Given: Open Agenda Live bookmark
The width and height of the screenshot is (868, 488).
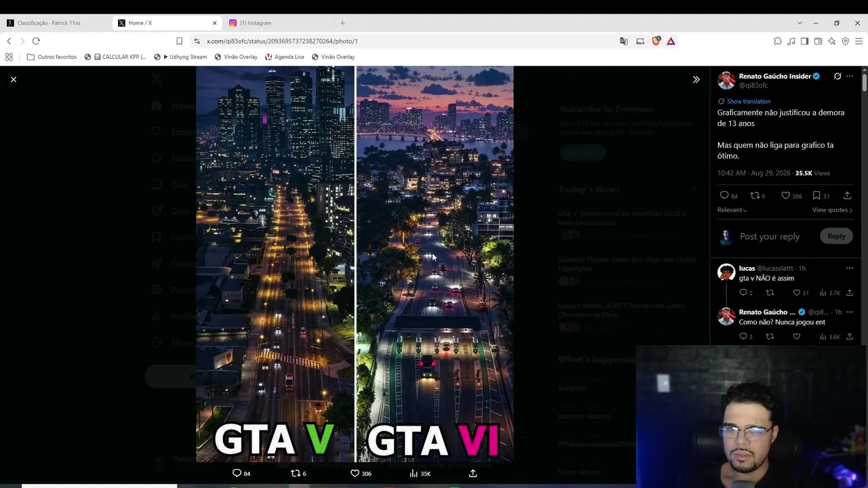Looking at the screenshot, I should 285,57.
